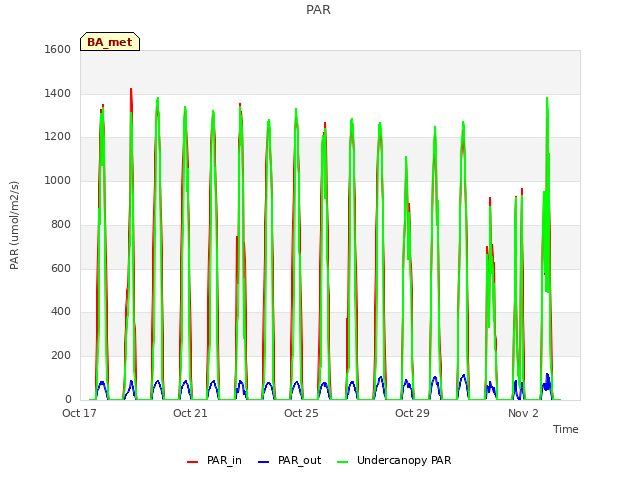The image size is (640, 480).
Task: Click the Oct 29 x-axis tick label
Action: tap(412, 413)
